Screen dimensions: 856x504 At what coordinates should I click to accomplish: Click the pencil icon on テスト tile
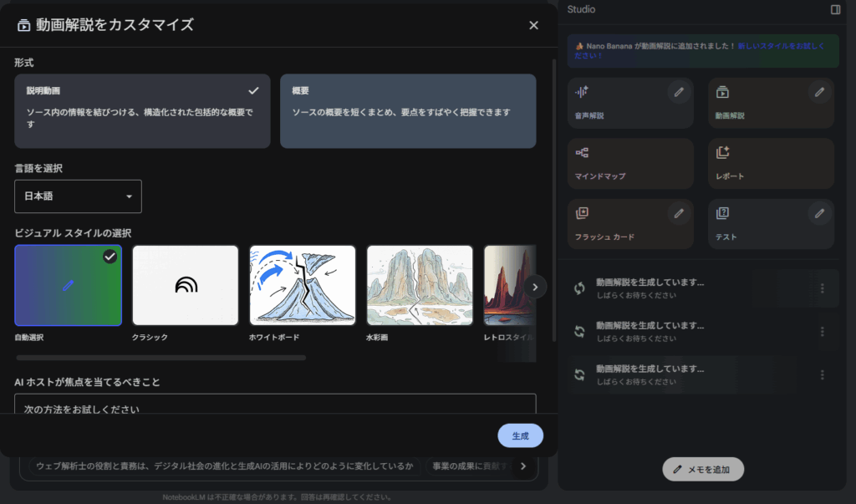point(819,214)
